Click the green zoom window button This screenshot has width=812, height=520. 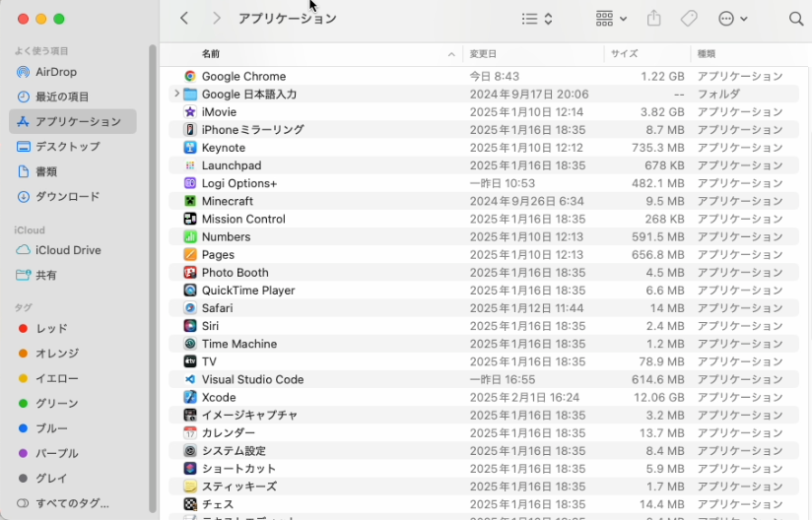pos(59,19)
